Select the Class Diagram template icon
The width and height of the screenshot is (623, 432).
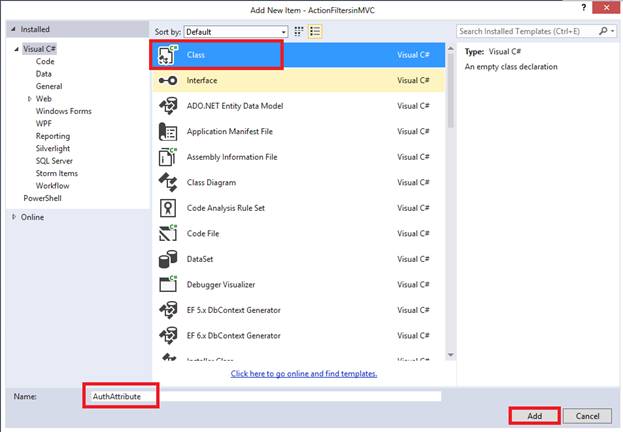pos(168,183)
